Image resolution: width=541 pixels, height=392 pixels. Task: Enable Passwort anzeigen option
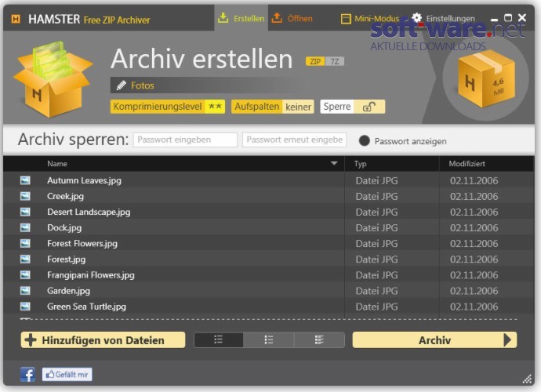pyautogui.click(x=365, y=141)
